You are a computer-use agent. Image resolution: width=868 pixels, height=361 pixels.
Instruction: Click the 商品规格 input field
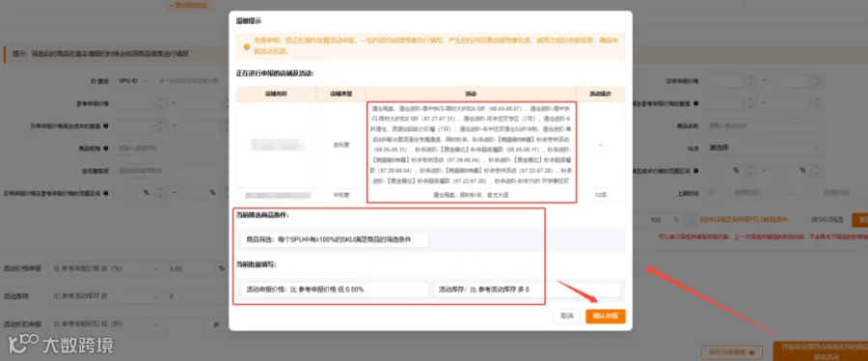[173, 149]
